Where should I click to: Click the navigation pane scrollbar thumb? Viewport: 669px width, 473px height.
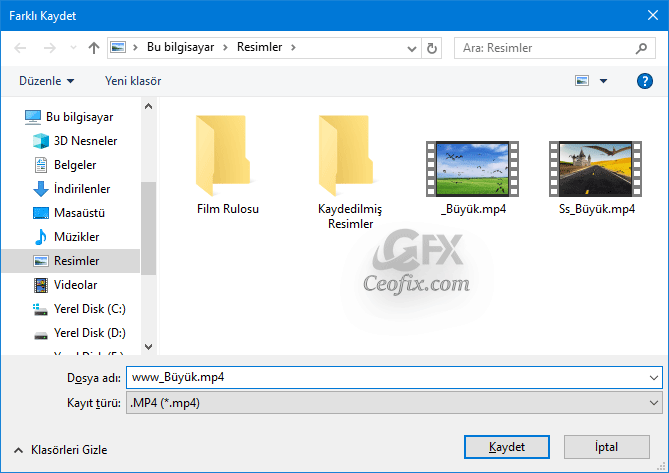148,228
